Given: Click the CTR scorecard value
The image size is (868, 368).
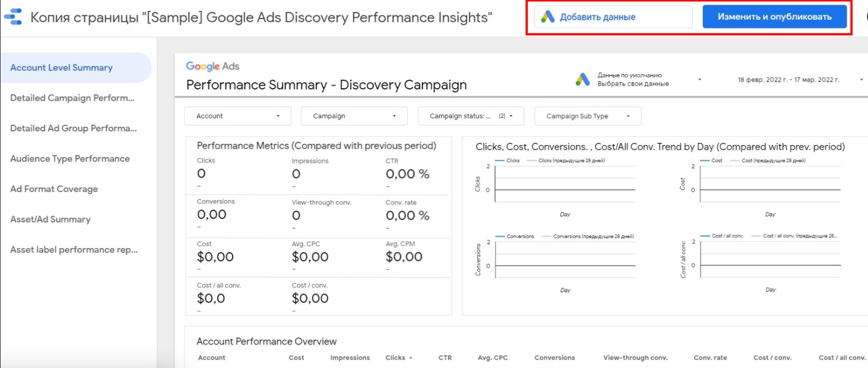Looking at the screenshot, I should click(407, 174).
